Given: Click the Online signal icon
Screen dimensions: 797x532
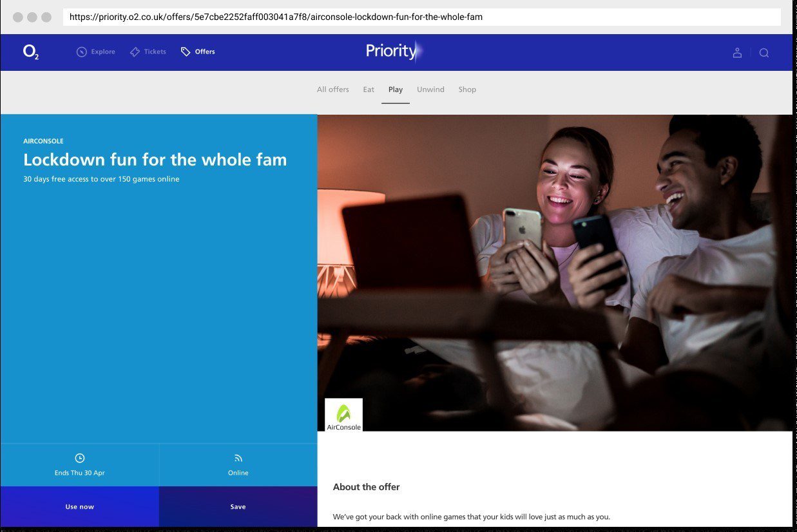Looking at the screenshot, I should [x=238, y=458].
